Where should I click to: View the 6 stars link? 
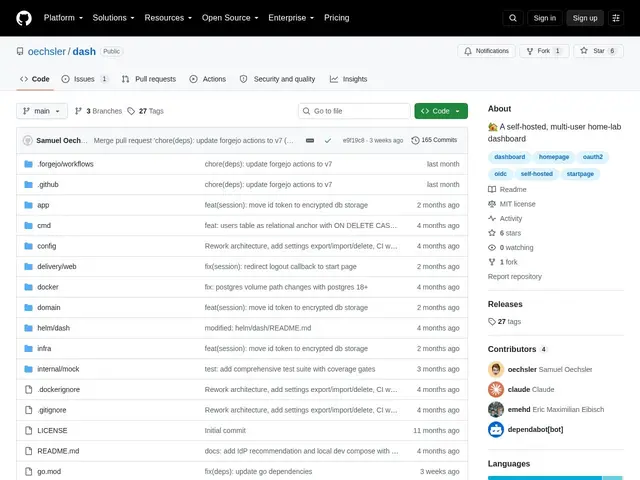point(504,233)
